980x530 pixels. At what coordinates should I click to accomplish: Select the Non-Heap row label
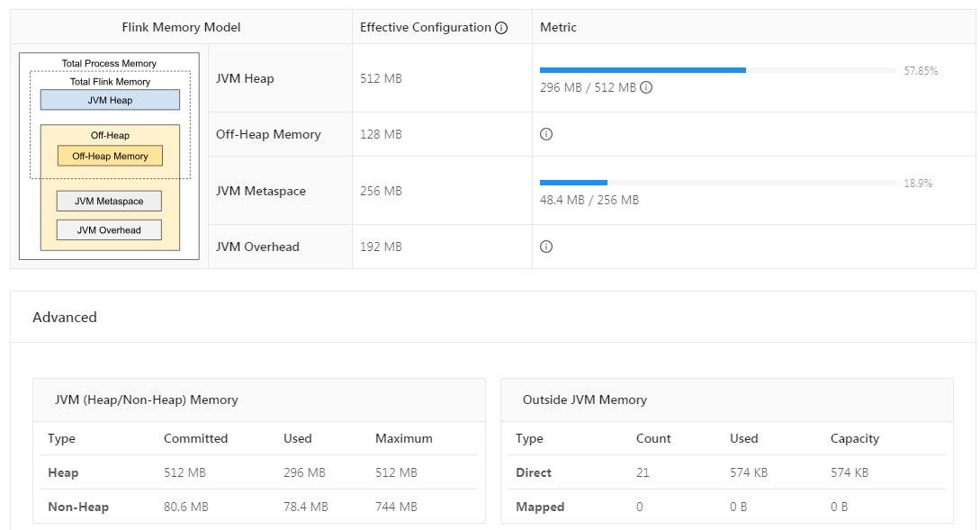tap(78, 507)
